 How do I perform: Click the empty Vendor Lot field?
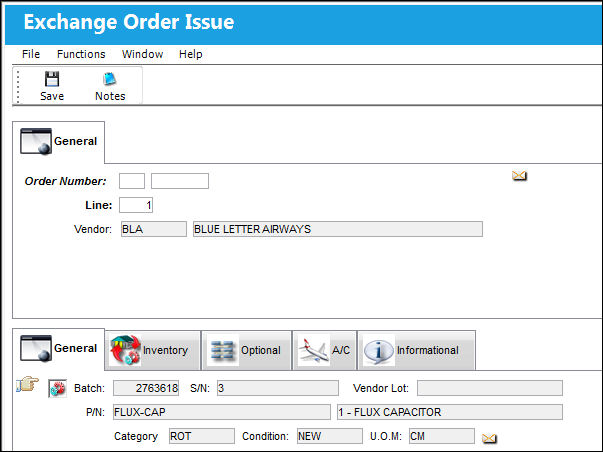point(490,388)
